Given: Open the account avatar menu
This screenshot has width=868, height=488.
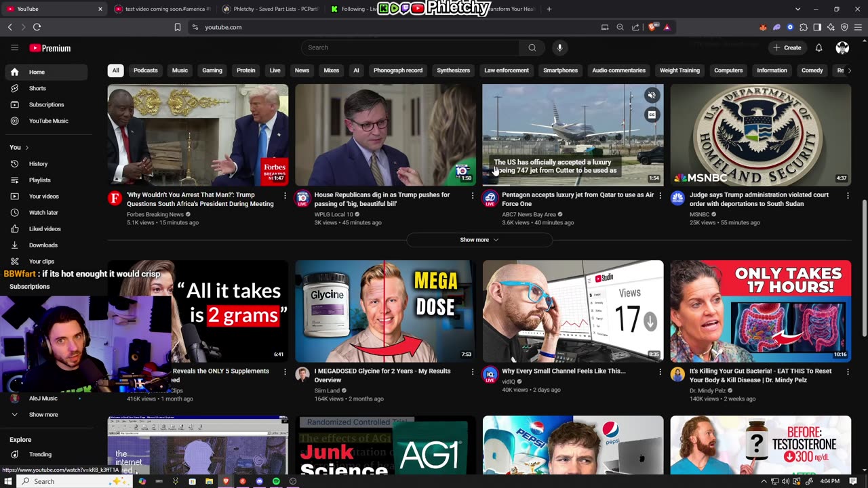Looking at the screenshot, I should tap(842, 47).
